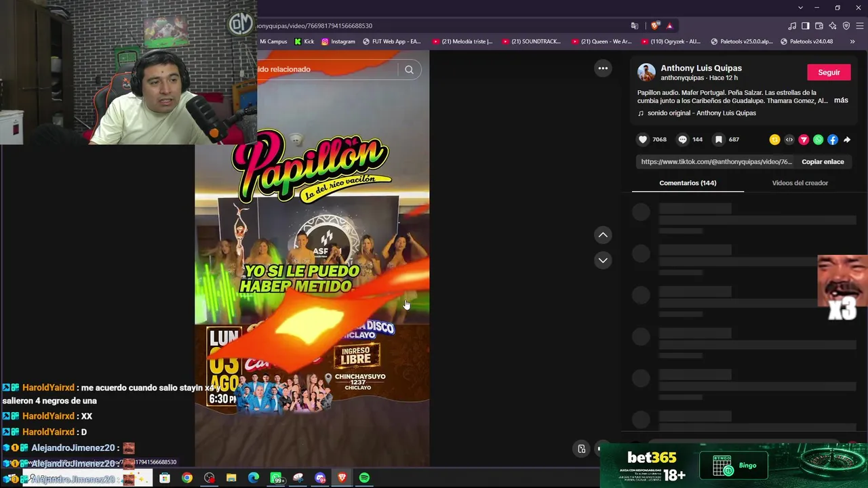The image size is (868, 488).
Task: Share the video to Facebook
Action: coord(833,140)
